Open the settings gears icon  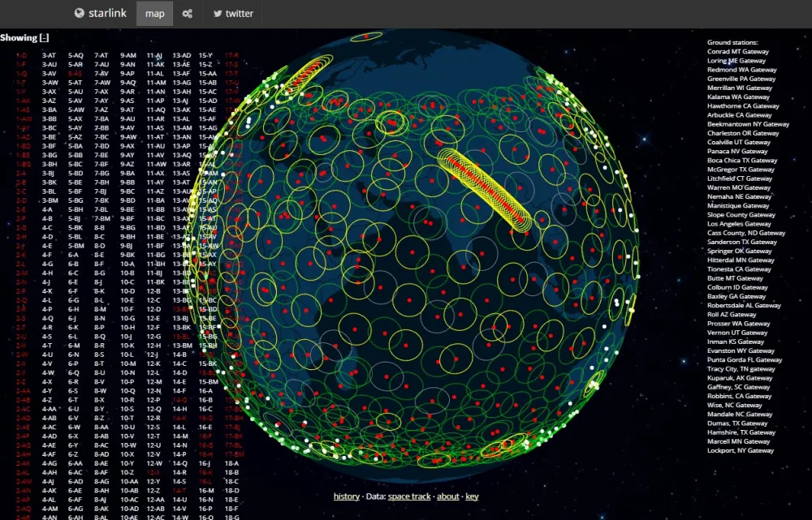[188, 14]
